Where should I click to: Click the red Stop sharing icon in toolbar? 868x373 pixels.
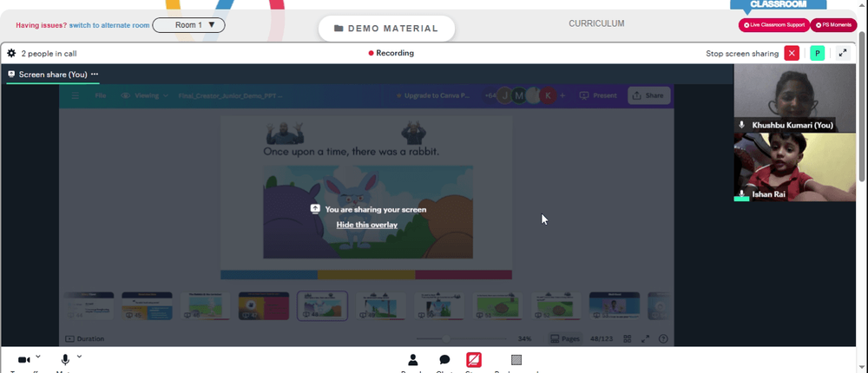[x=474, y=360]
